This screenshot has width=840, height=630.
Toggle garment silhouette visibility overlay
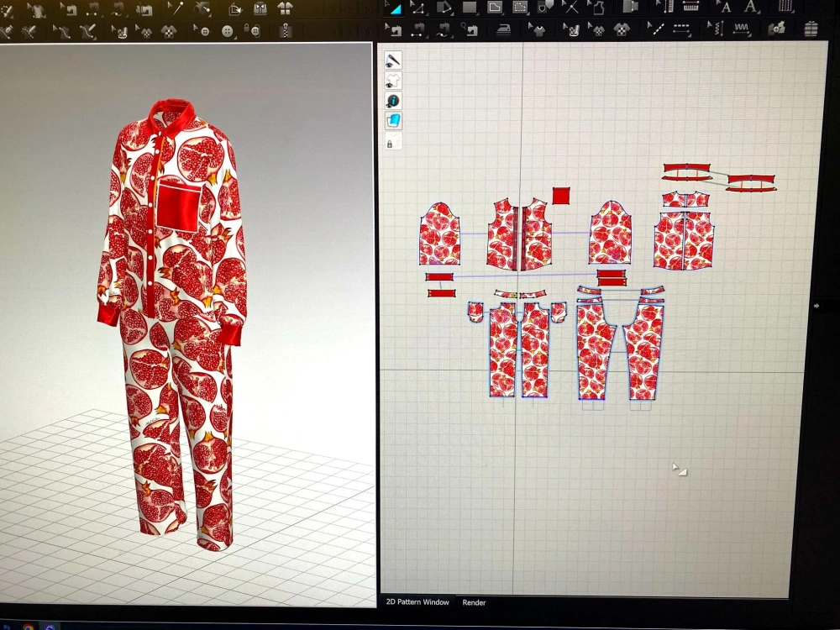394,81
